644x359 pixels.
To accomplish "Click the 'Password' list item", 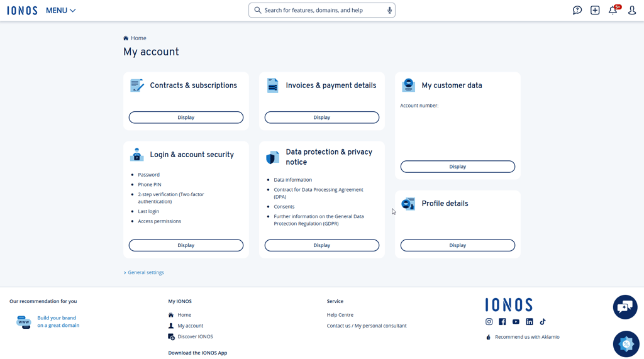I will [148, 175].
